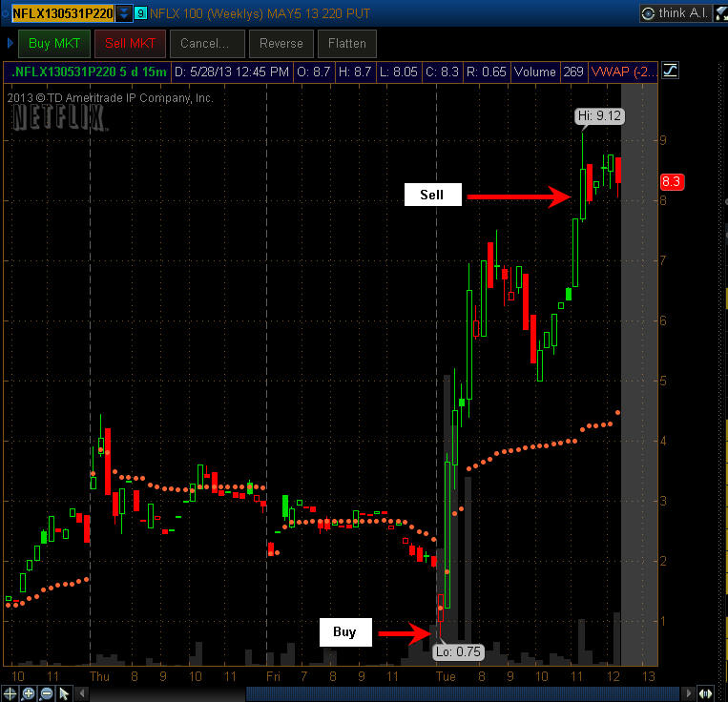Viewport: 728px width, 702px height.
Task: Click the date D: 5/28/13 12:45 PM
Action: (x=232, y=72)
